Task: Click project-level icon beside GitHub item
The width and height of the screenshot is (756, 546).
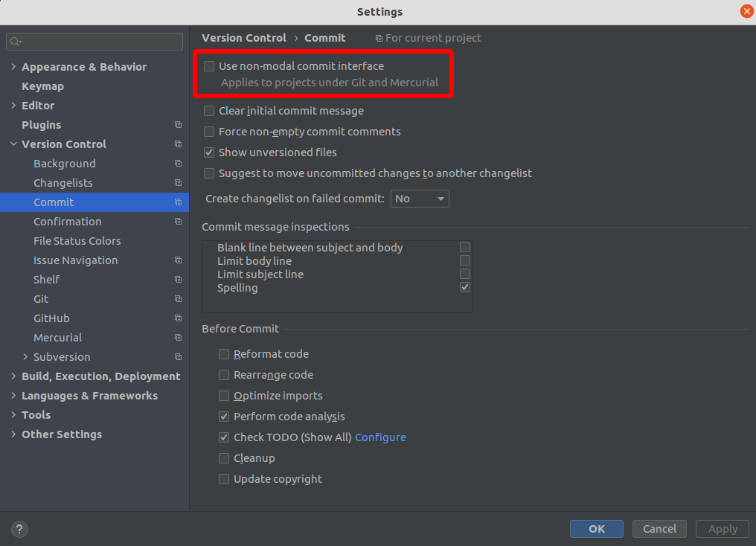Action: (x=178, y=318)
